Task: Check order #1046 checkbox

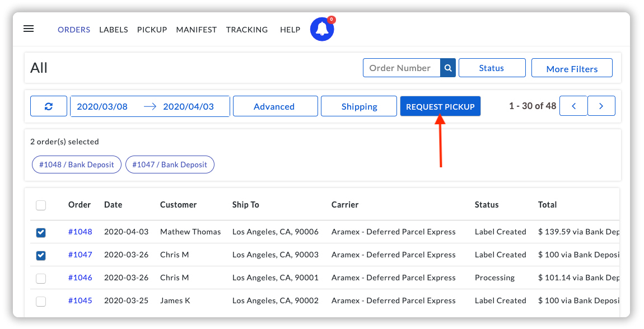Action: [x=41, y=279]
